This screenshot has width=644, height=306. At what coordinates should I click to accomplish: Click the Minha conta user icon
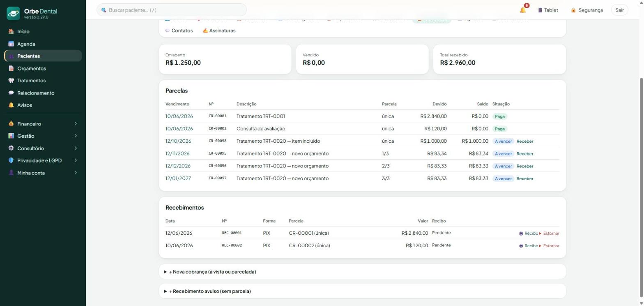pyautogui.click(x=11, y=173)
